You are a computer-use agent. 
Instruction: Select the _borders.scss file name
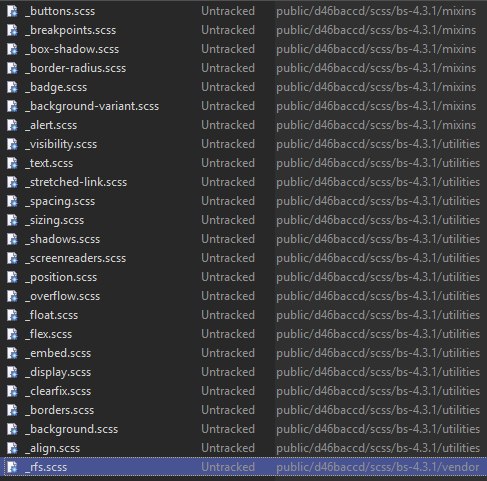tap(60, 410)
